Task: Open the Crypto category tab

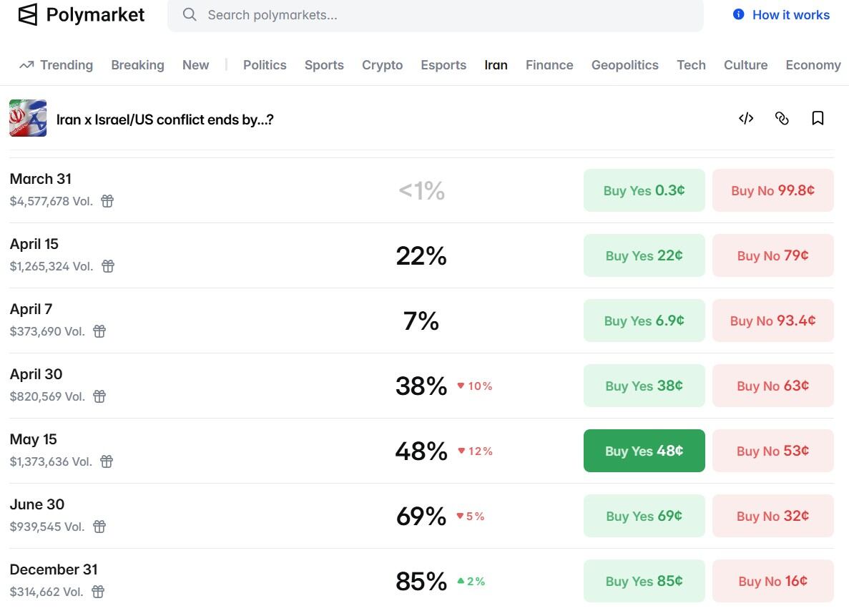Action: coord(382,65)
